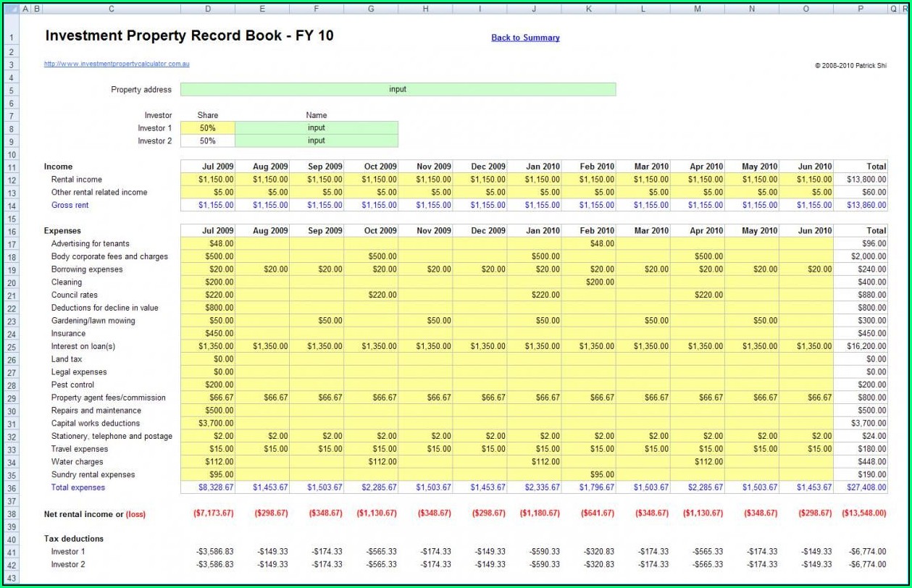This screenshot has height=588, width=912.
Task: Open the investmentpropertycalculator.com.au hyperlink
Action: point(117,64)
